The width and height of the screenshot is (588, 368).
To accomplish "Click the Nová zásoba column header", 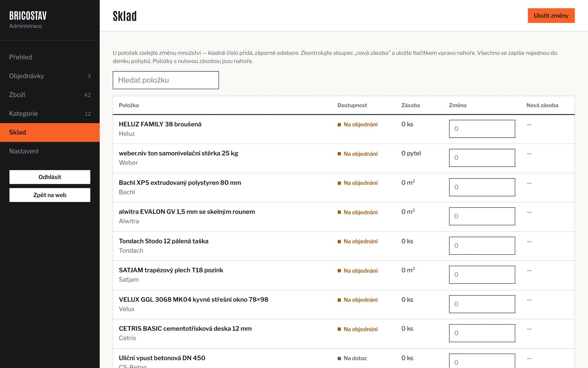I will [x=542, y=105].
